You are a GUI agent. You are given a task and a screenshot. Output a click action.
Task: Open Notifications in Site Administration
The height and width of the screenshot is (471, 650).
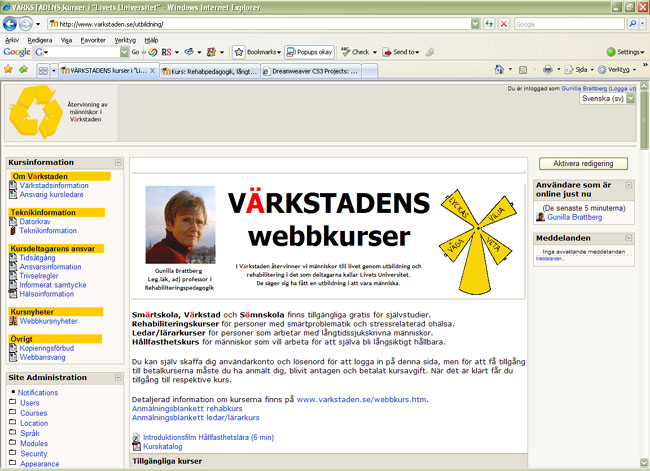pyautogui.click(x=38, y=392)
